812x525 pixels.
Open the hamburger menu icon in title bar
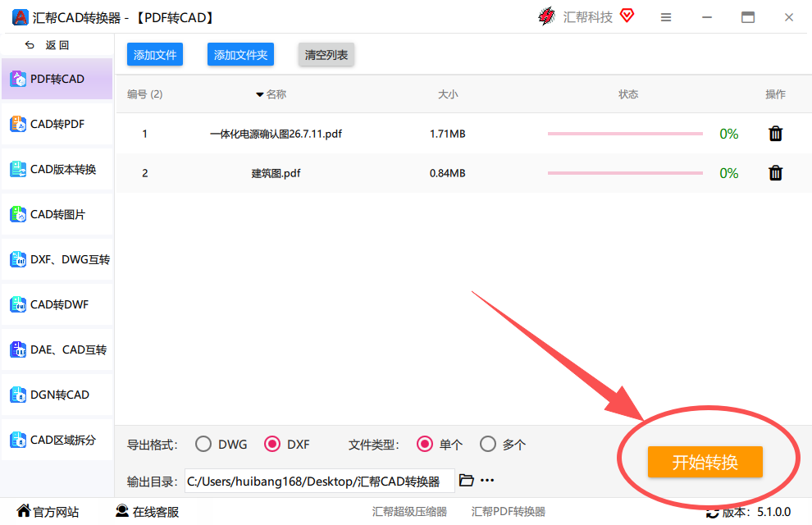click(x=666, y=17)
